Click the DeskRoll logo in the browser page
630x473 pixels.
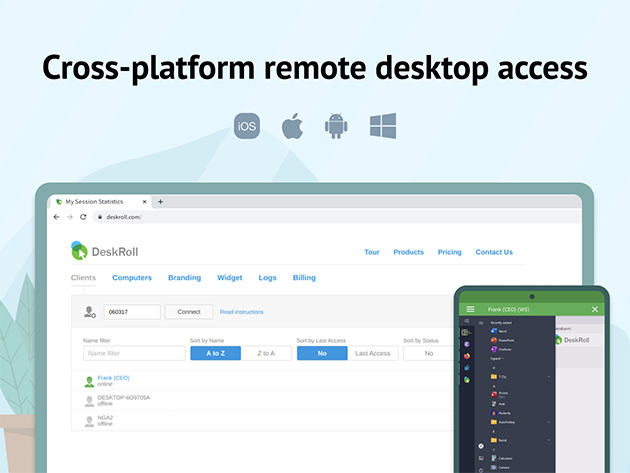pos(104,251)
